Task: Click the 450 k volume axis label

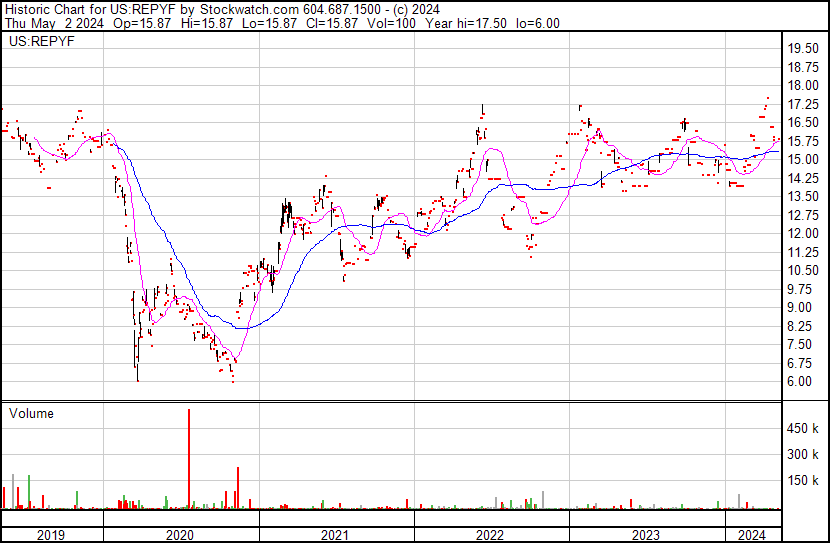Action: pyautogui.click(x=803, y=429)
